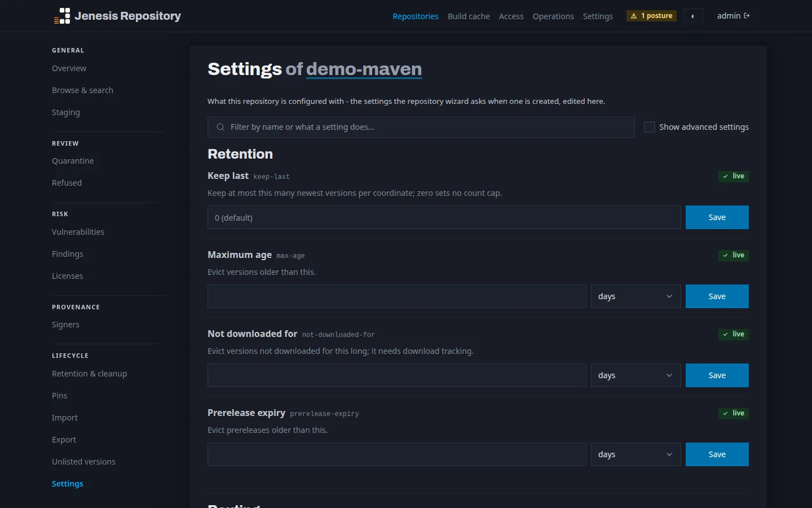
Task: Open Findings in the Risk section
Action: pyautogui.click(x=68, y=254)
